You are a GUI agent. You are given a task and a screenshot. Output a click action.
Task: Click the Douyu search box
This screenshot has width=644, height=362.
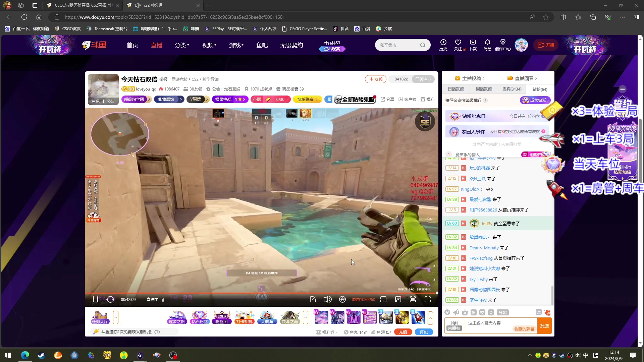tap(402, 45)
